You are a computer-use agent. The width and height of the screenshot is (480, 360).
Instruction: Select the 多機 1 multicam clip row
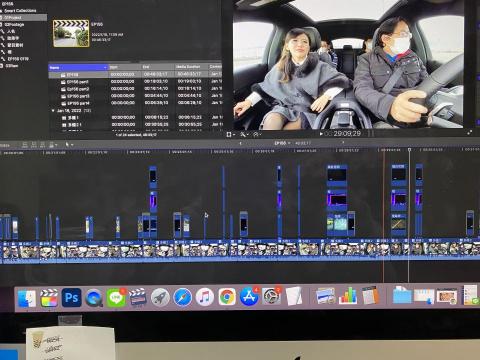click(x=135, y=117)
